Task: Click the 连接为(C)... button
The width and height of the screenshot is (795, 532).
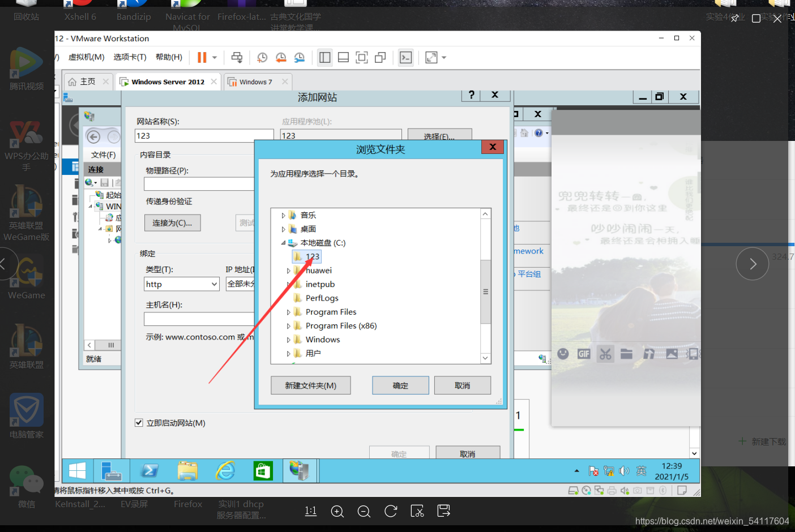Action: click(x=172, y=223)
